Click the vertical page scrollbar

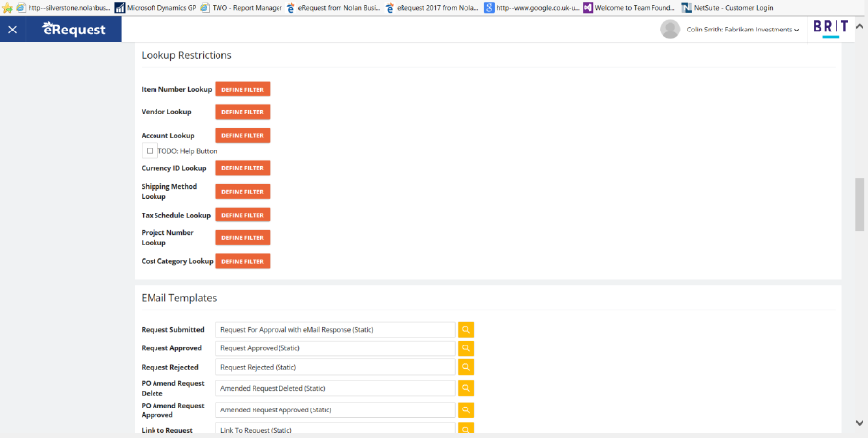860,204
